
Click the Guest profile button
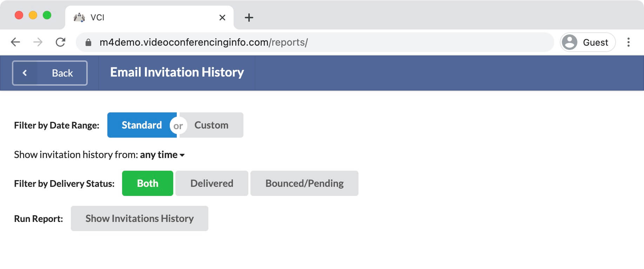[588, 42]
